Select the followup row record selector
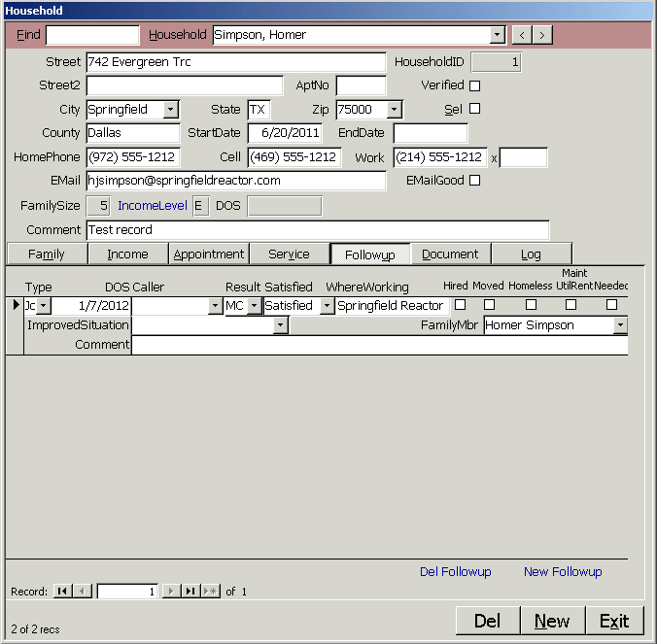The height and width of the screenshot is (644, 657). pyautogui.click(x=15, y=306)
